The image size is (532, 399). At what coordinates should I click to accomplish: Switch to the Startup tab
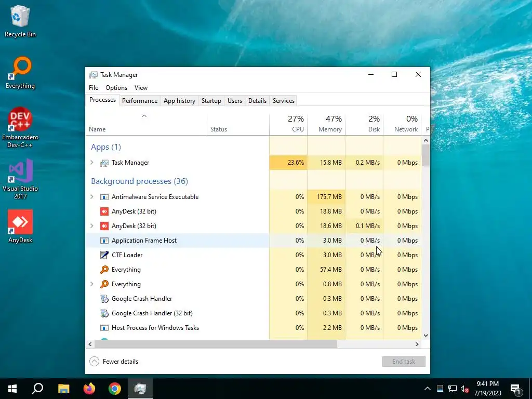211,101
